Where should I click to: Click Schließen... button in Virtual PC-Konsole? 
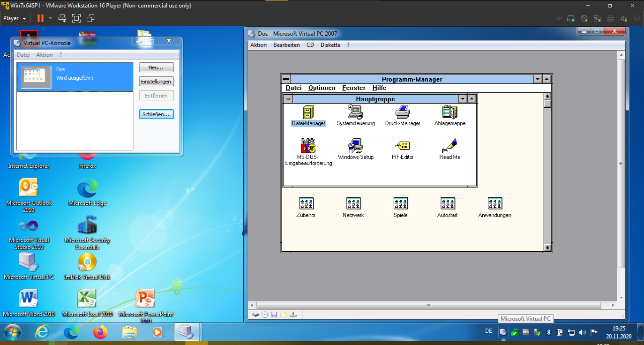coord(157,114)
